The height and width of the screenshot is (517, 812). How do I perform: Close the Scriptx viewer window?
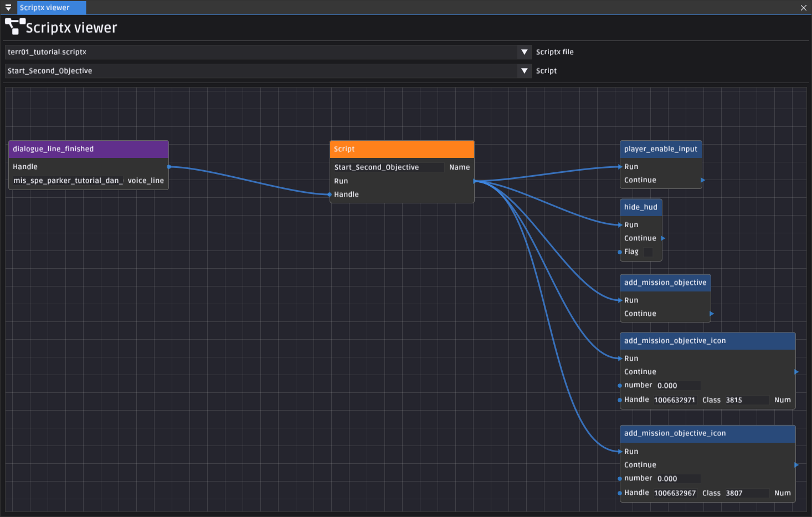803,8
